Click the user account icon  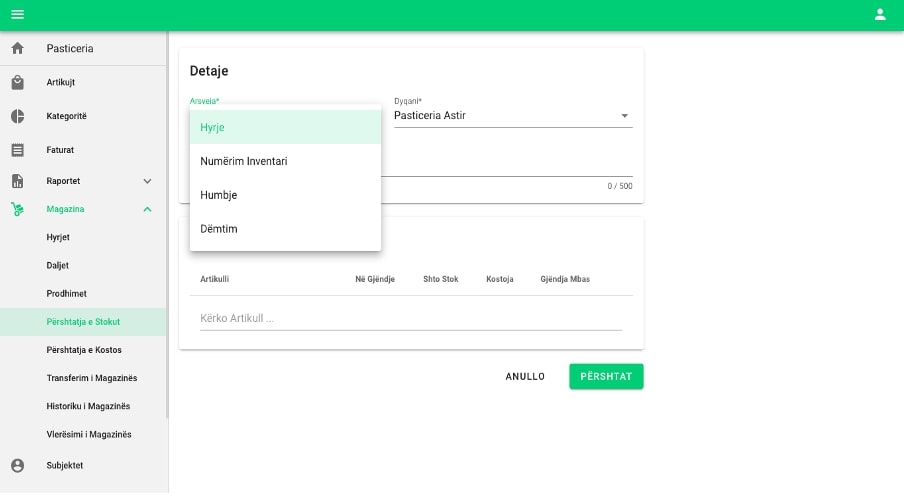click(x=880, y=14)
